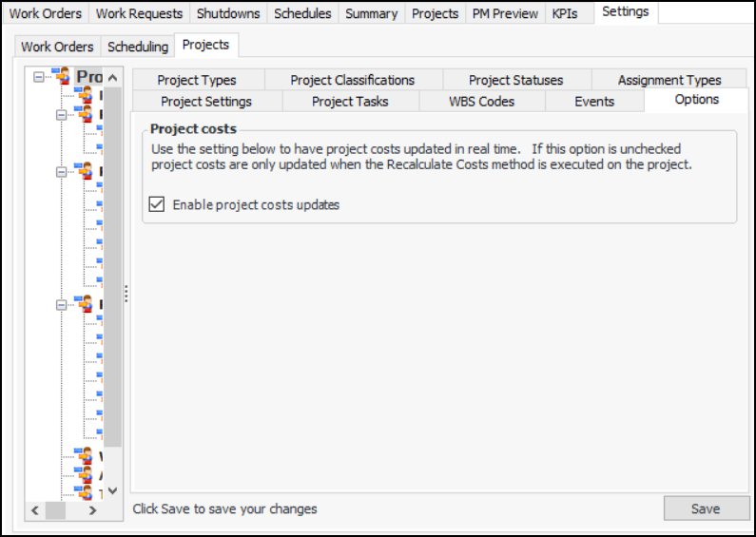Toggle Enable project costs updates checkbox
Screen dimensions: 756x537
coord(158,204)
